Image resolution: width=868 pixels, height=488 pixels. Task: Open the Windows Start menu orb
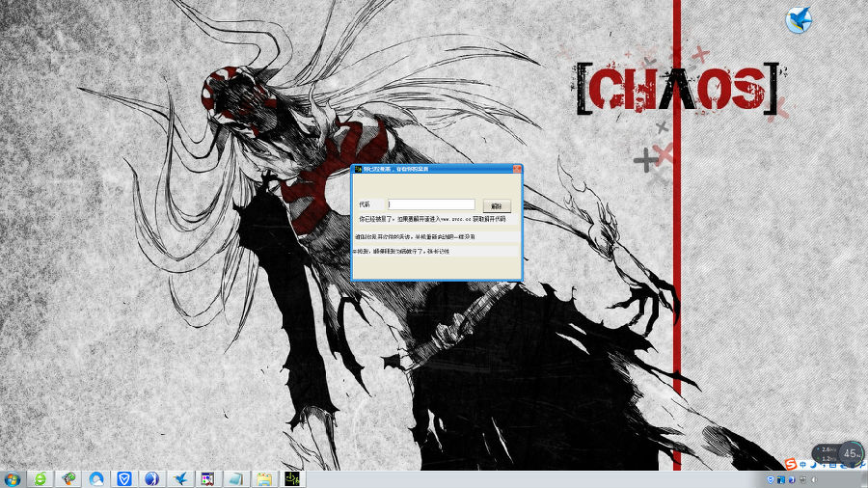[13, 478]
